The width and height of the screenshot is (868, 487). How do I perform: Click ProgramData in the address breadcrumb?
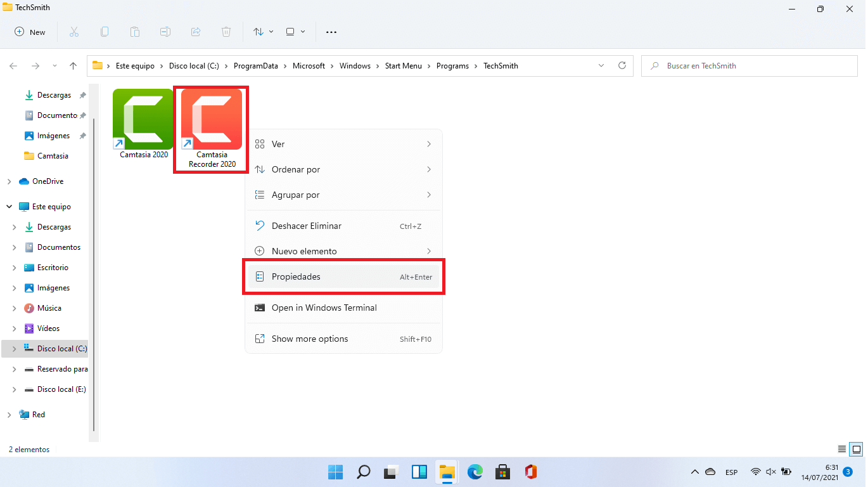click(x=255, y=66)
